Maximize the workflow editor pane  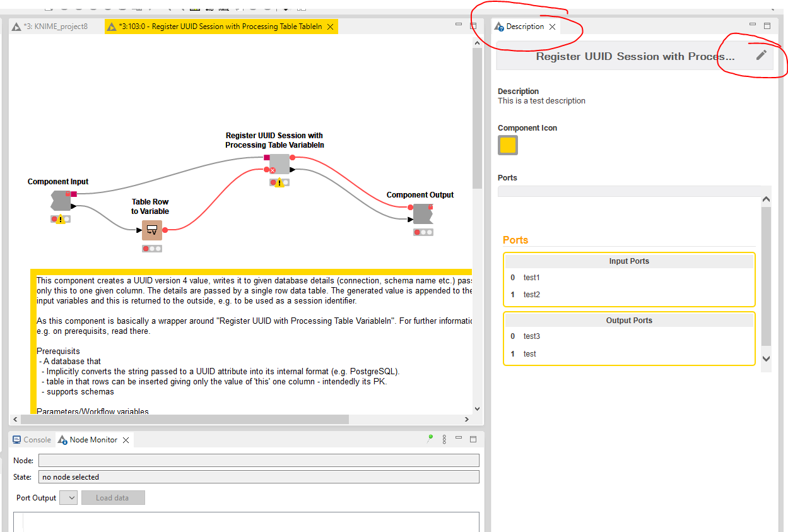click(473, 26)
